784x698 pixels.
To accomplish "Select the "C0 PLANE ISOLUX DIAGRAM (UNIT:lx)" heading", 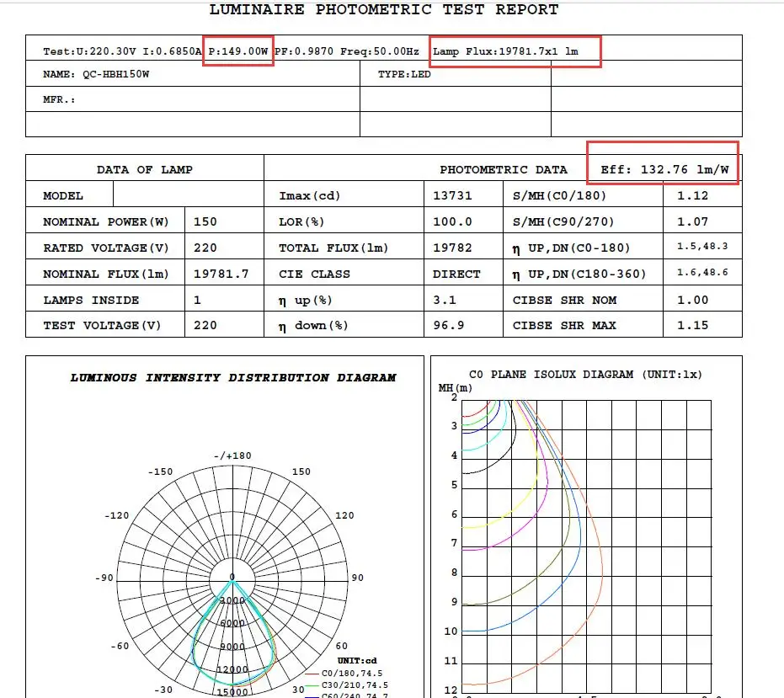I will (585, 375).
